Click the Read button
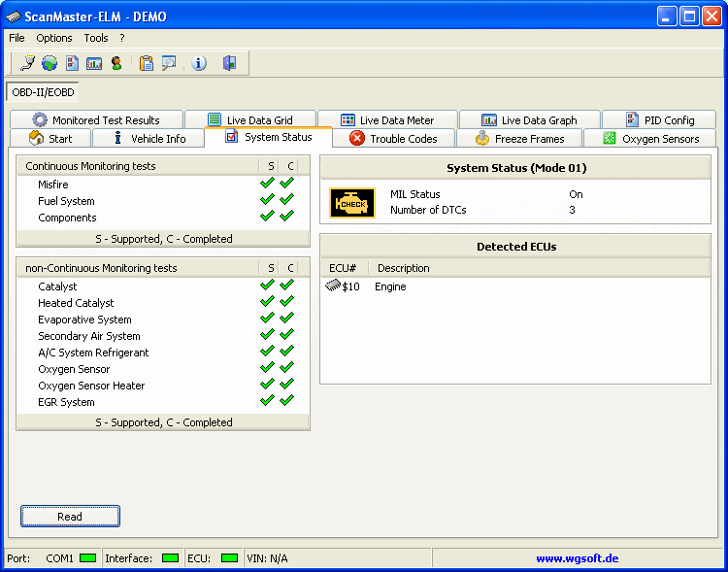The width and height of the screenshot is (728, 572). tap(70, 517)
